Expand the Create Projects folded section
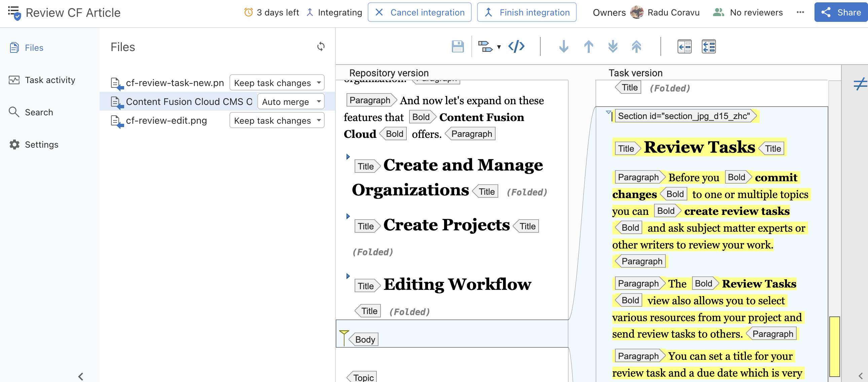The height and width of the screenshot is (382, 868). pyautogui.click(x=348, y=216)
